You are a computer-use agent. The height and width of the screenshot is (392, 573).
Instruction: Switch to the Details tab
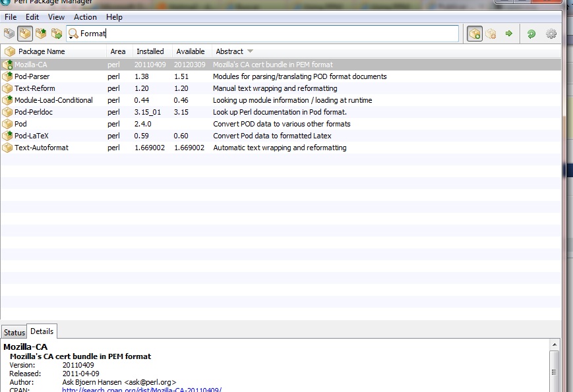click(x=42, y=331)
